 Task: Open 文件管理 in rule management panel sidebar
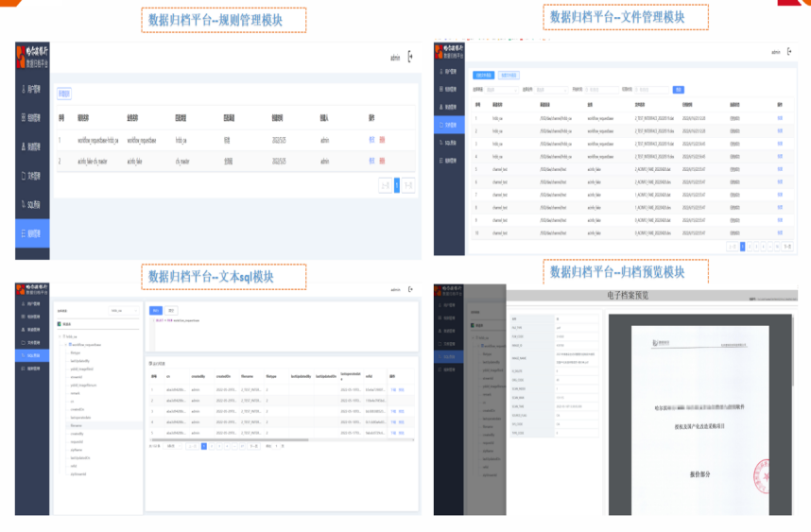[x=32, y=176]
